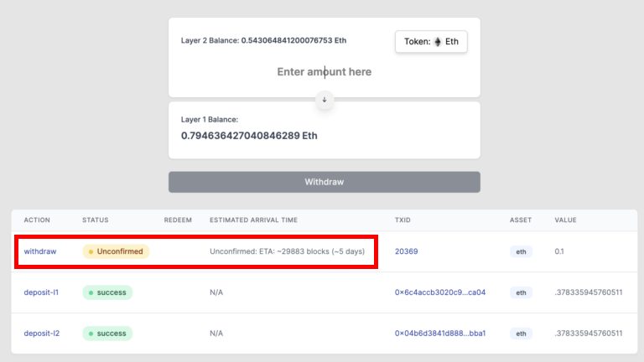Click the down arrow swap icon
Viewport: 644px width, 362px height.
[x=325, y=100]
